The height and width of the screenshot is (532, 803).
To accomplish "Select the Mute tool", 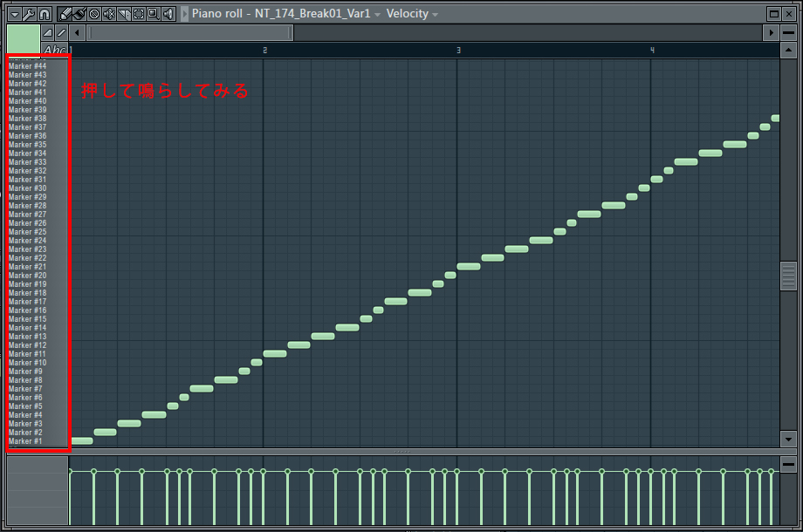I will tap(109, 14).
